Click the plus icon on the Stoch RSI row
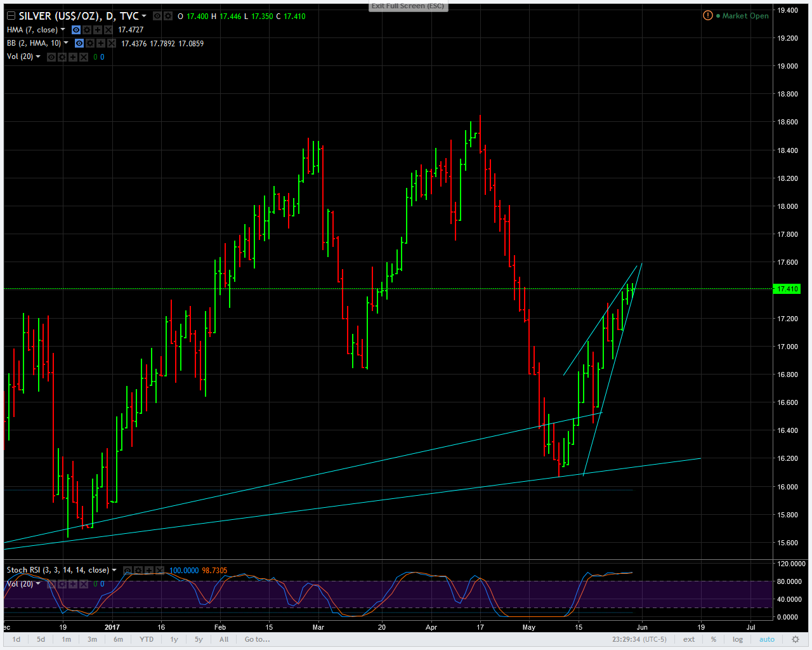 click(149, 571)
